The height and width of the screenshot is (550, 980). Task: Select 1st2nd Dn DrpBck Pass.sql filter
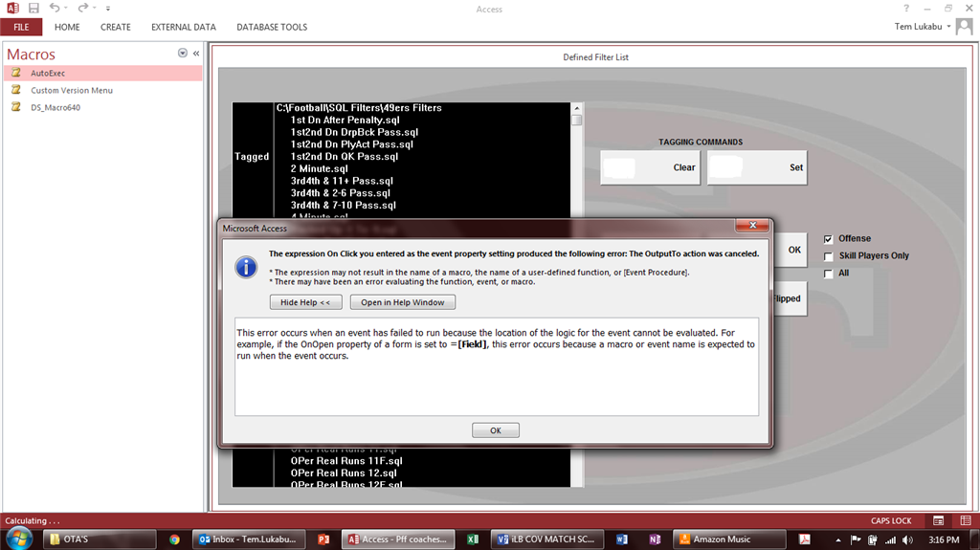(354, 132)
